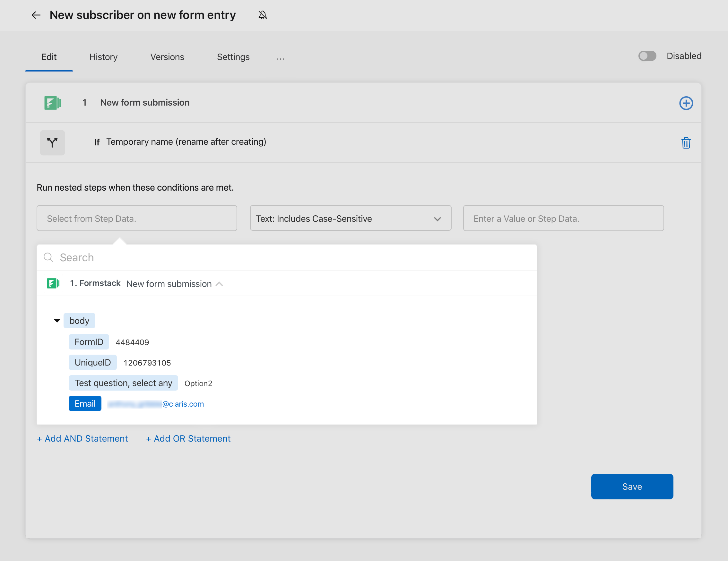Click the Enter a Value or Step Data field
This screenshot has height=561, width=728.
pyautogui.click(x=563, y=218)
